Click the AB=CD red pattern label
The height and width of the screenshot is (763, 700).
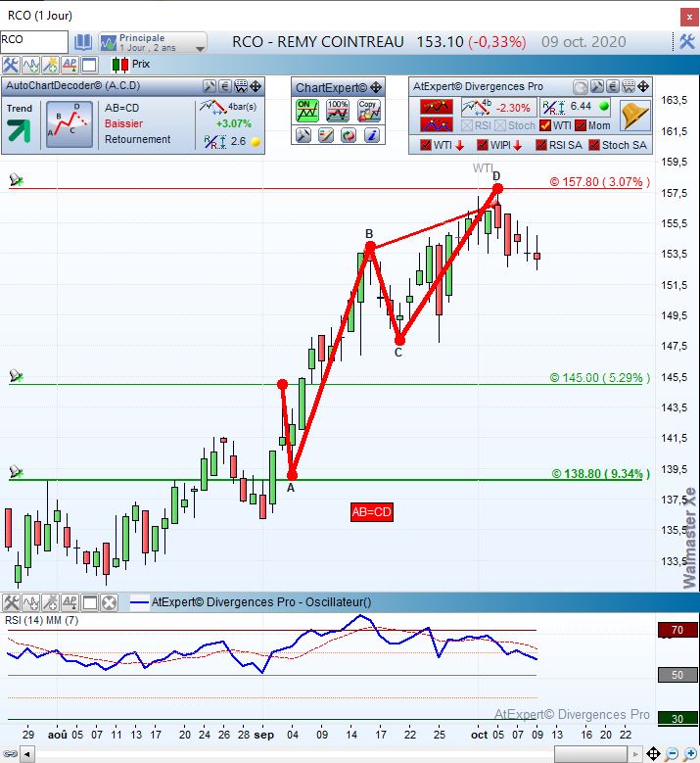[372, 512]
